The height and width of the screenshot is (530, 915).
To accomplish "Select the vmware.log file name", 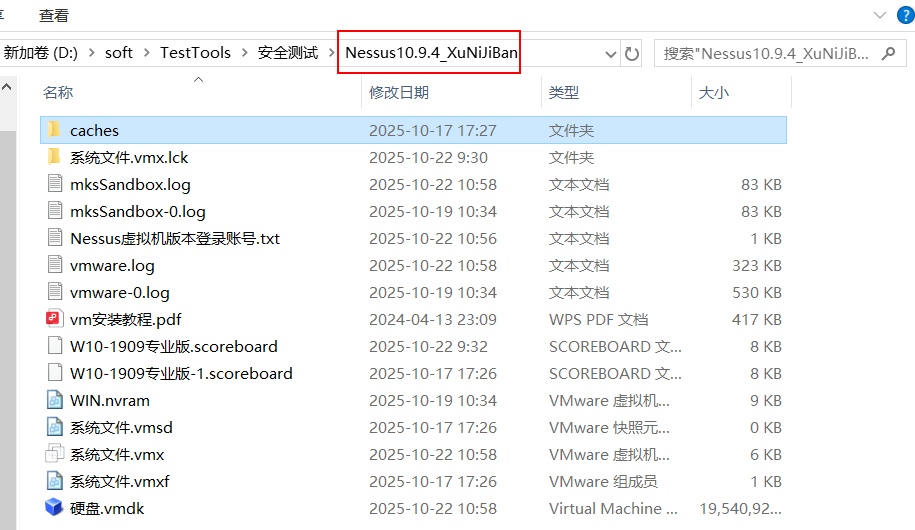I will pos(112,266).
